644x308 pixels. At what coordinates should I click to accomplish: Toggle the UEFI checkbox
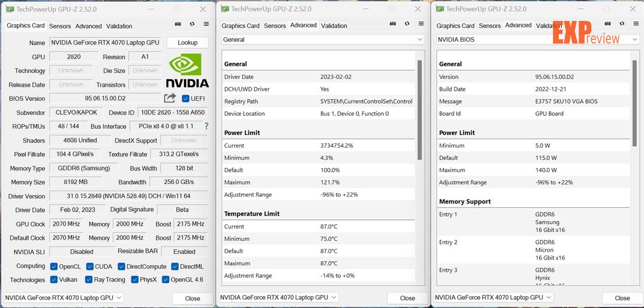pos(186,98)
